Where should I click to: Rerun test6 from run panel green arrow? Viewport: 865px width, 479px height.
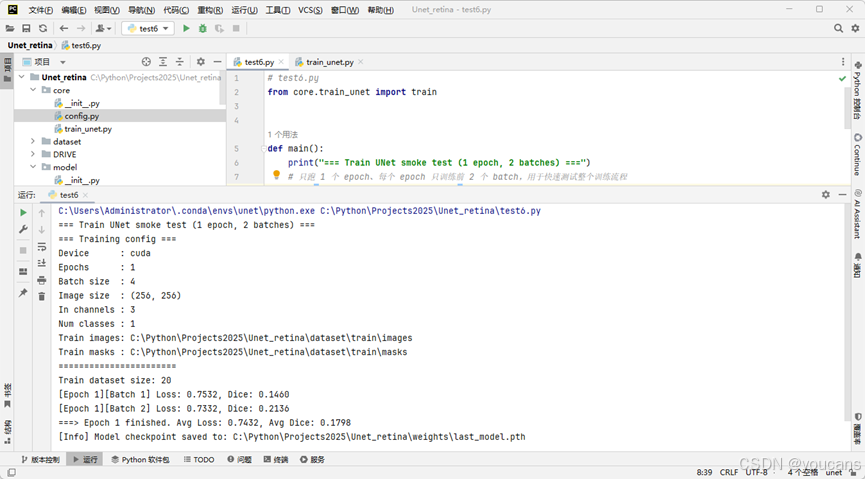(x=23, y=212)
